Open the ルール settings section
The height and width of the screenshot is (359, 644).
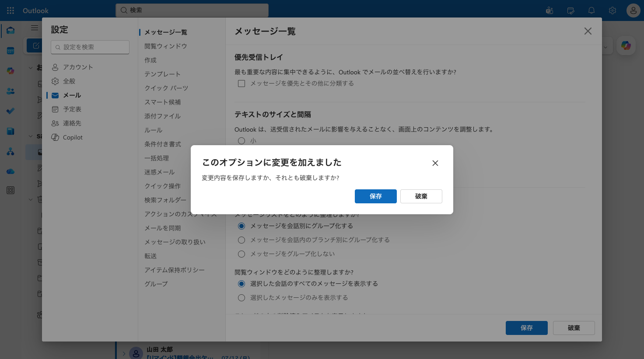pyautogui.click(x=153, y=130)
